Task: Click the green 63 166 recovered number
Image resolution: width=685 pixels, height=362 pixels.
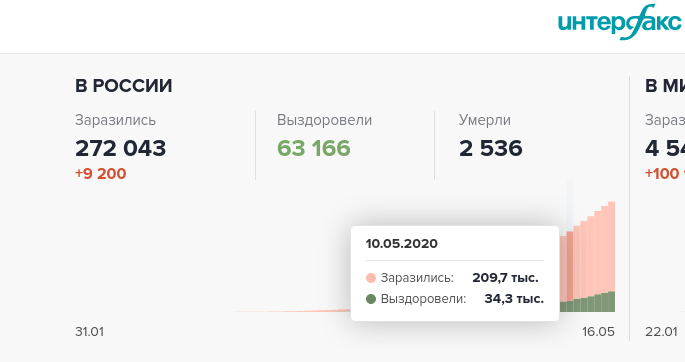Action: click(x=314, y=148)
